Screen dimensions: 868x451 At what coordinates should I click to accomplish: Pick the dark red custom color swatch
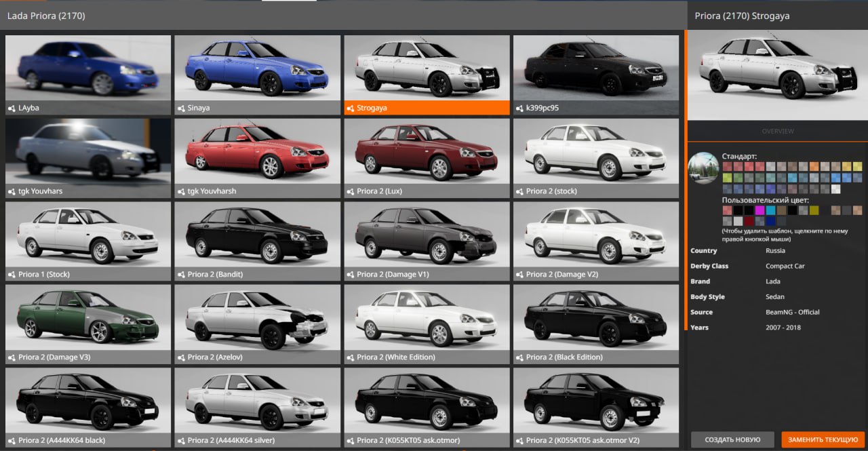(749, 221)
